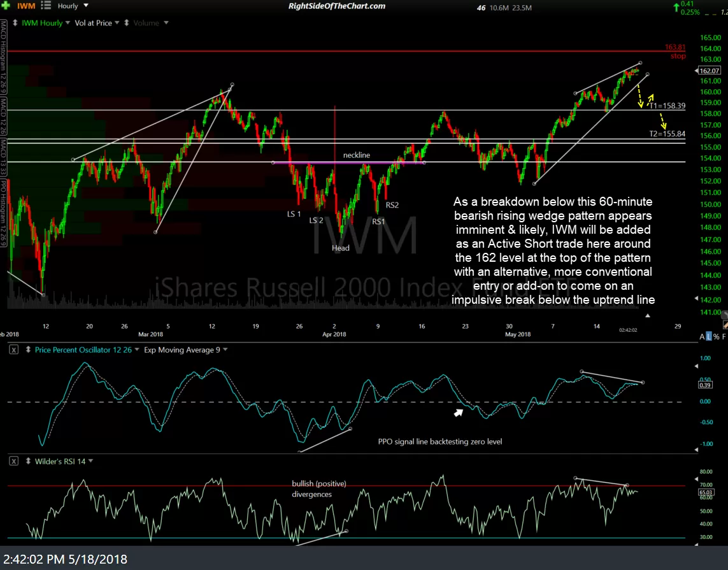Viewport: 728px width, 570px height.
Task: Open the Volume plot dropdown arrow
Action: click(166, 23)
